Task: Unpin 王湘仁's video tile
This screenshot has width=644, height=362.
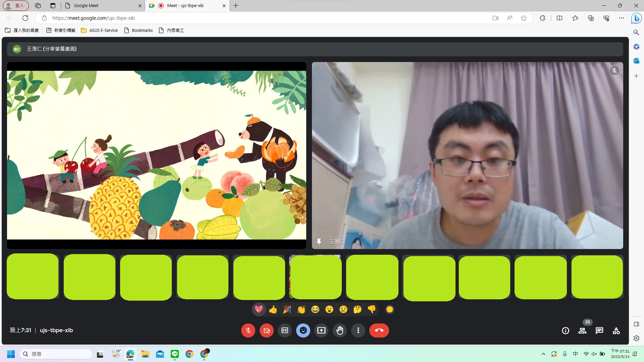Action: tap(319, 242)
